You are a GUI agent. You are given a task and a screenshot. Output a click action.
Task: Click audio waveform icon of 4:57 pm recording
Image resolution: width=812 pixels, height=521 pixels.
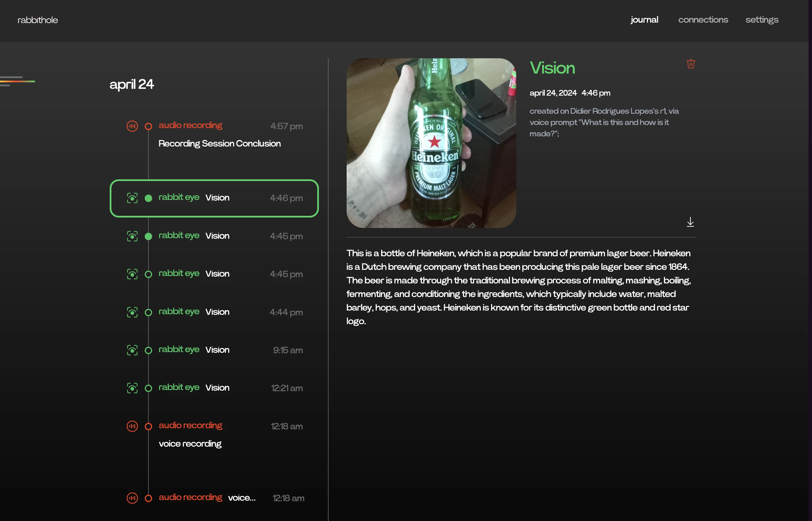[132, 126]
